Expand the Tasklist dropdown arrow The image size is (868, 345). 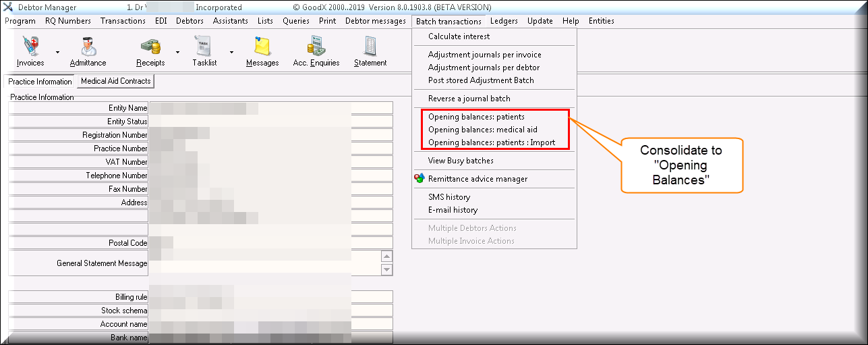(x=231, y=52)
